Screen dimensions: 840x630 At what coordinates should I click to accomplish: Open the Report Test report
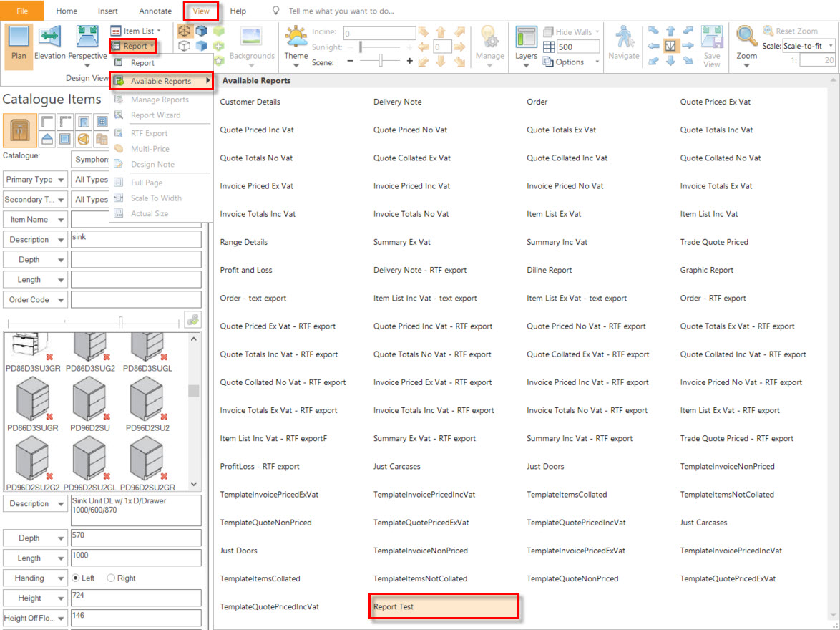[444, 606]
